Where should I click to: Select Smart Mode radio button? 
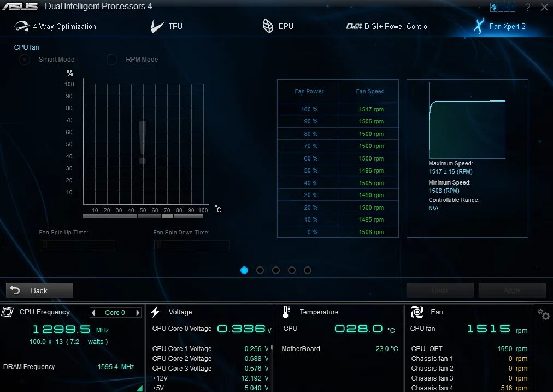coord(25,60)
